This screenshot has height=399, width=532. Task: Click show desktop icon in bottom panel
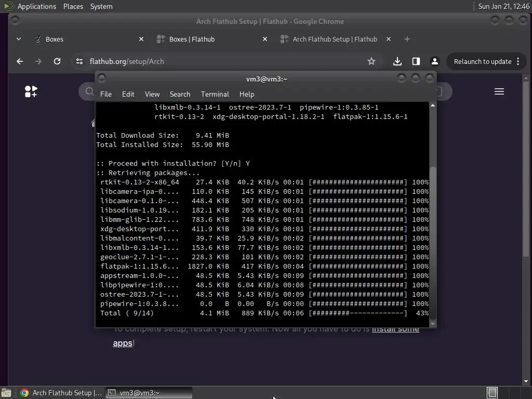pos(6,393)
